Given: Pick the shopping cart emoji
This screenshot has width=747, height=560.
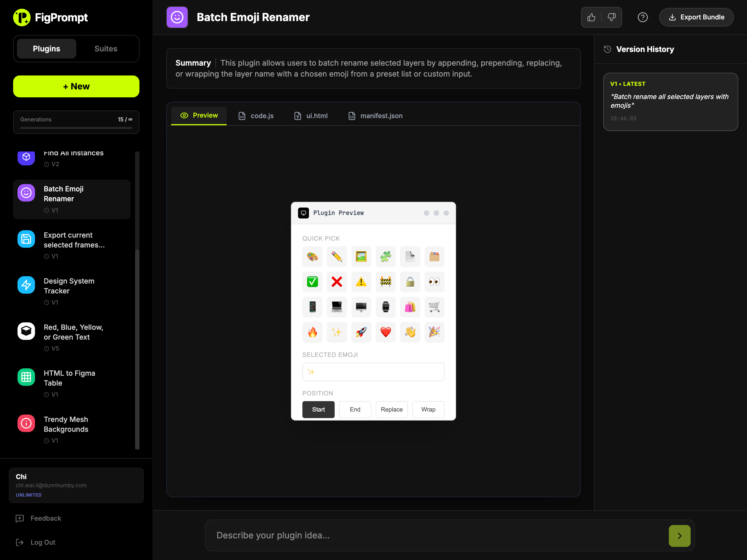Looking at the screenshot, I should [434, 307].
